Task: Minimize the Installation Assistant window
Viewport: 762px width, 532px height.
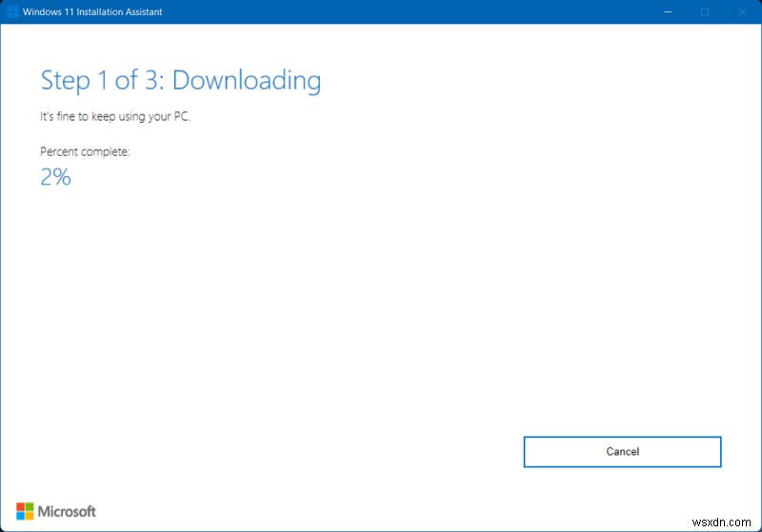Action: [669, 11]
